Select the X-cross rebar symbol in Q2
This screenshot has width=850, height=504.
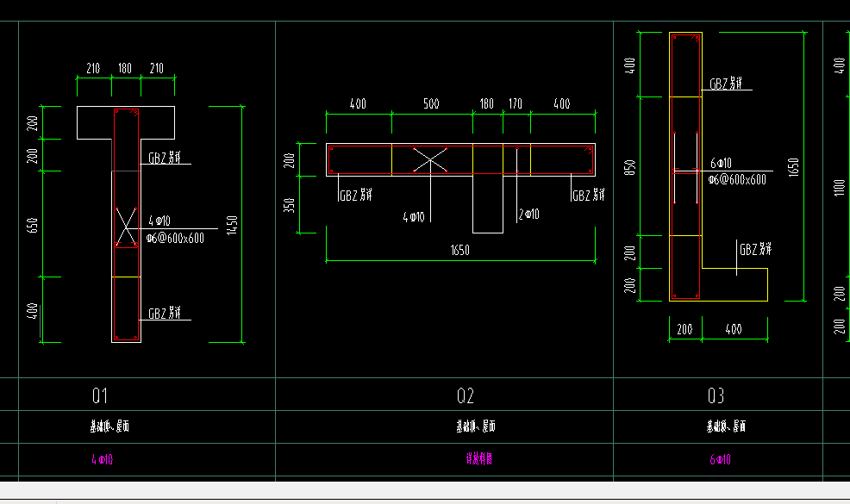[x=430, y=160]
